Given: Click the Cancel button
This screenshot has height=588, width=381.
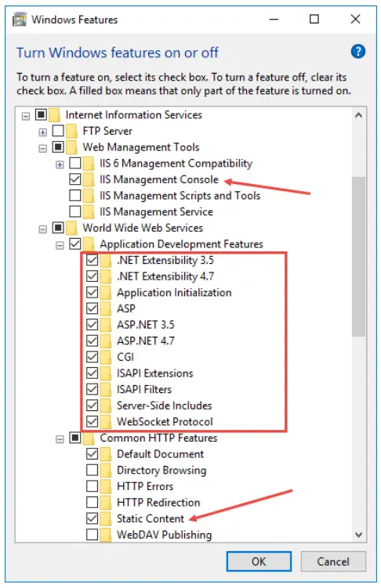Looking at the screenshot, I should [333, 561].
